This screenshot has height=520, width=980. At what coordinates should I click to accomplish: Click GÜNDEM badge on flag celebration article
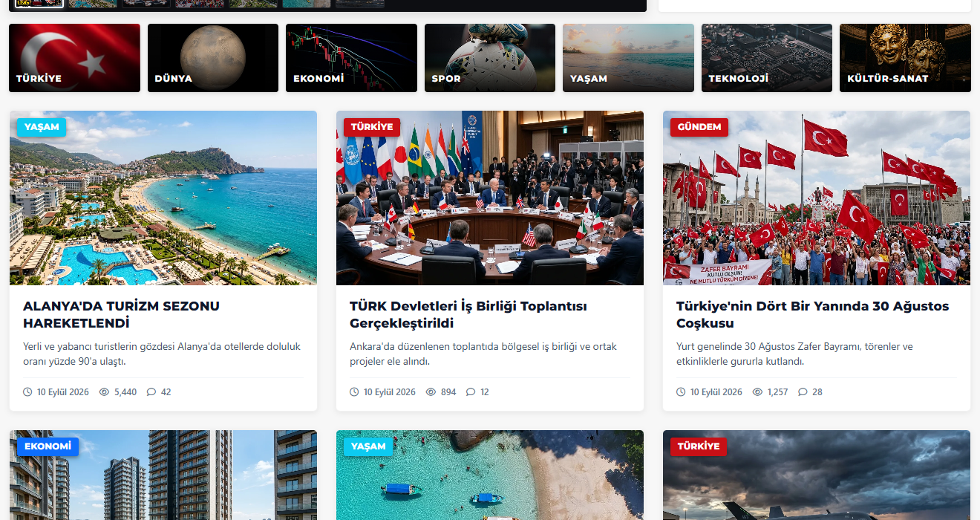click(699, 127)
